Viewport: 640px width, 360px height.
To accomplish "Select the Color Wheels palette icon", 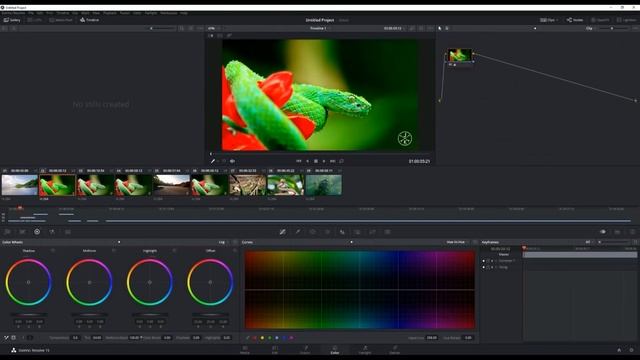I will click(x=37, y=232).
